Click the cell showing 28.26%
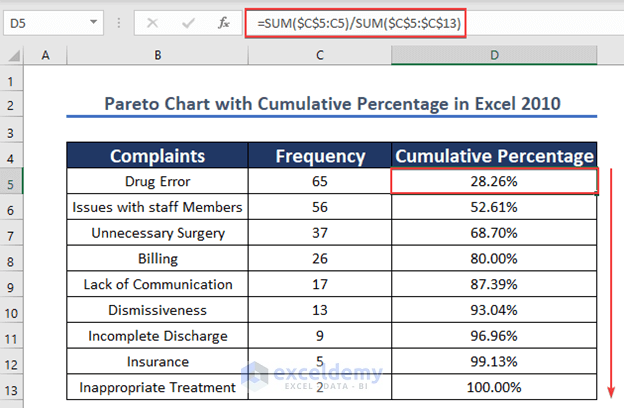The height and width of the screenshot is (408, 624). tap(493, 181)
